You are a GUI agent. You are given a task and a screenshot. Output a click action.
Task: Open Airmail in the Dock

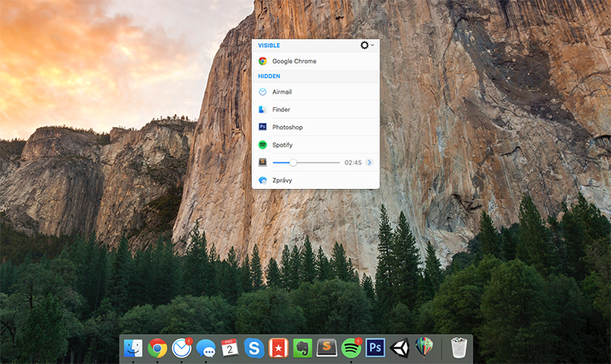pos(182,349)
